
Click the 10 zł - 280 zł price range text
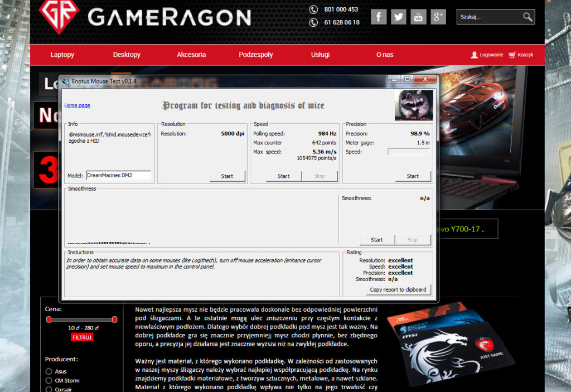coord(83,327)
